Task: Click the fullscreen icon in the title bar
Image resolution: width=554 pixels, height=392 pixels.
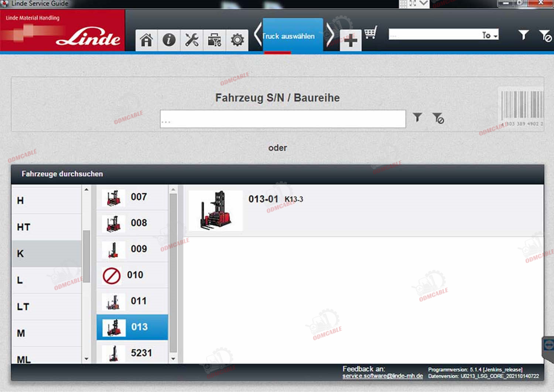Action: [413, 3]
